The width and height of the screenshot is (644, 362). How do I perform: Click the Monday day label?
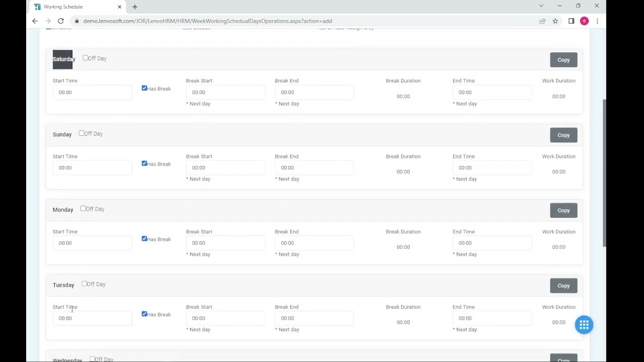click(x=63, y=210)
